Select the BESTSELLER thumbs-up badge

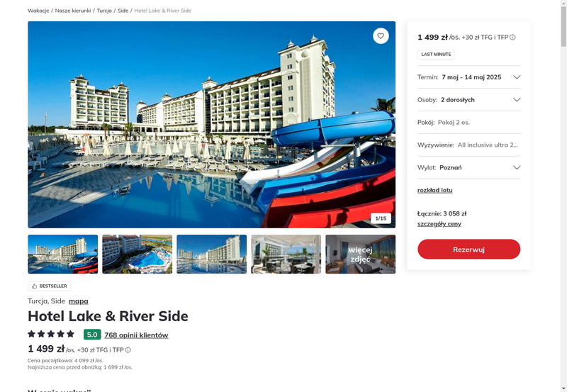[49, 286]
